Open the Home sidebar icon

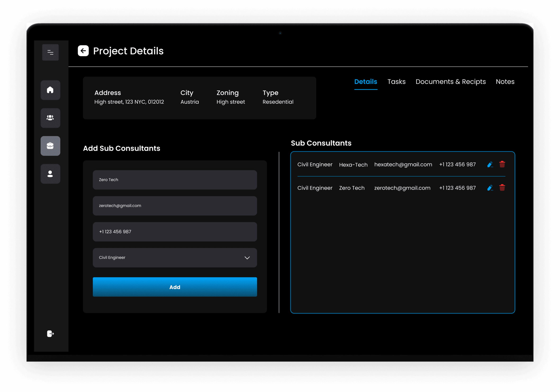[x=50, y=90]
